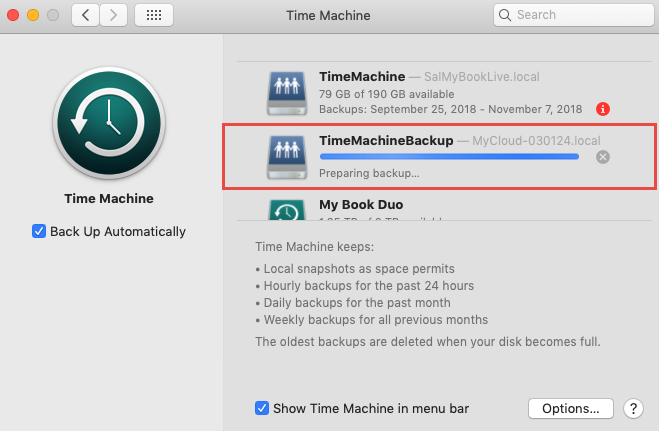Click 79 GB of 190 GB available
Image resolution: width=659 pixels, height=431 pixels.
(x=387, y=94)
